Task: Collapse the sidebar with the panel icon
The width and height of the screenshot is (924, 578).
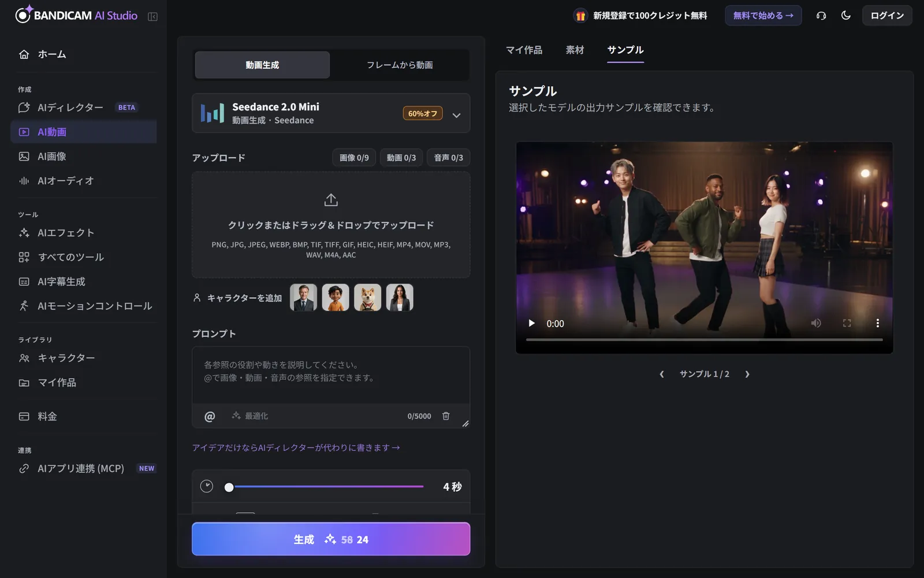Action: tap(152, 16)
